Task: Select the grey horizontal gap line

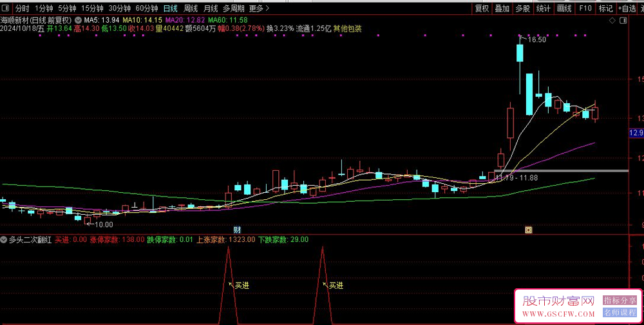Action: [x=561, y=171]
